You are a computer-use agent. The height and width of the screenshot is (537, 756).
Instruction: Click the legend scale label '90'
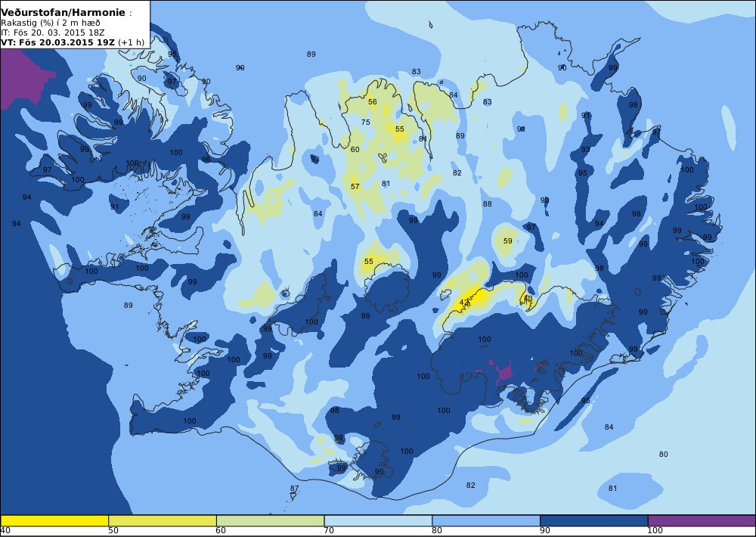pyautogui.click(x=545, y=531)
